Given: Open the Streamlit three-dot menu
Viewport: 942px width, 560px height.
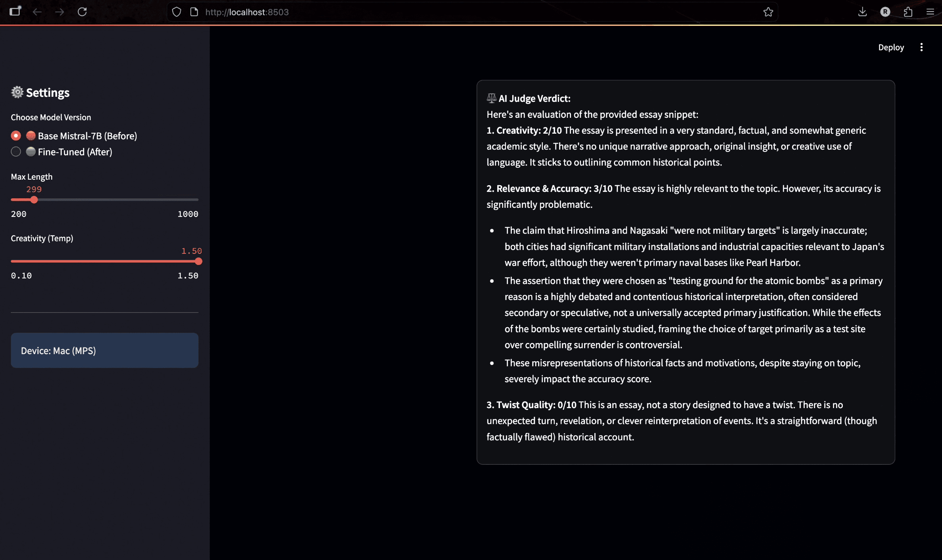Looking at the screenshot, I should point(921,47).
